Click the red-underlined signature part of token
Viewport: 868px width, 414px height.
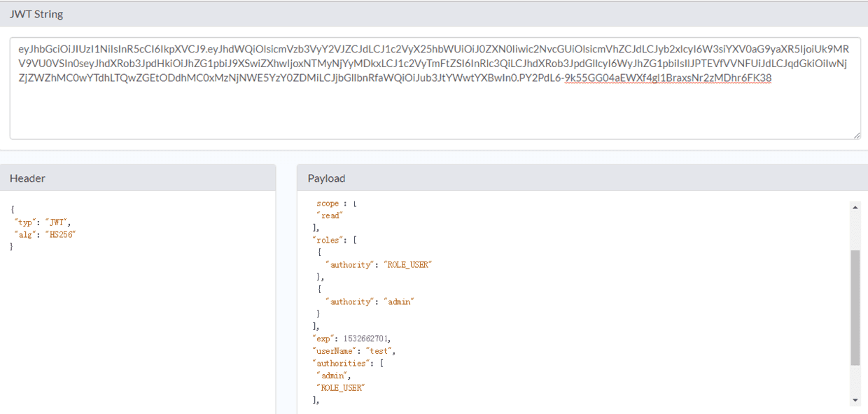pyautogui.click(x=668, y=78)
